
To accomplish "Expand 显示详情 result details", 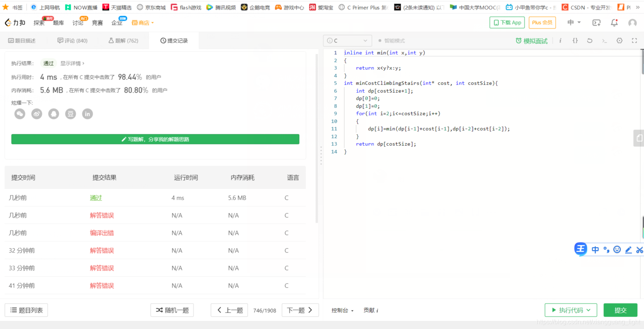I will (x=72, y=63).
